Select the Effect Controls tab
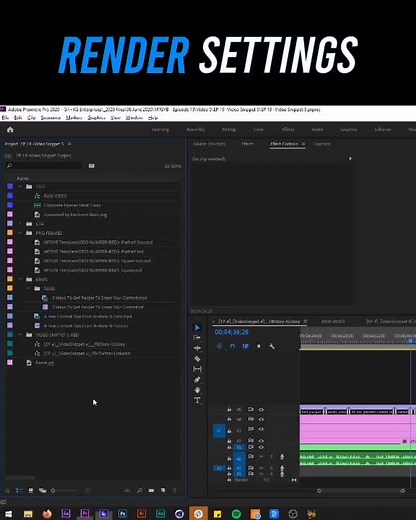Image resolution: width=416 pixels, height=520 pixels. click(x=284, y=144)
